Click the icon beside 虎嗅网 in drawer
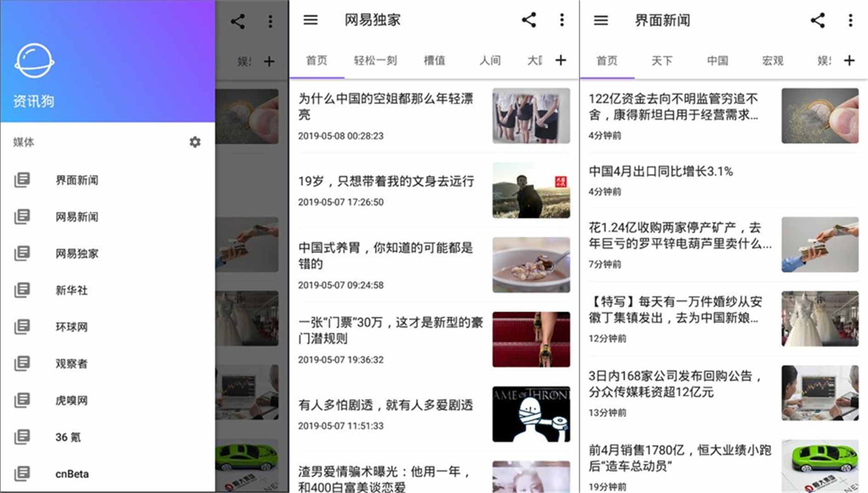Screen dimensions: 868x493 [x=22, y=400]
